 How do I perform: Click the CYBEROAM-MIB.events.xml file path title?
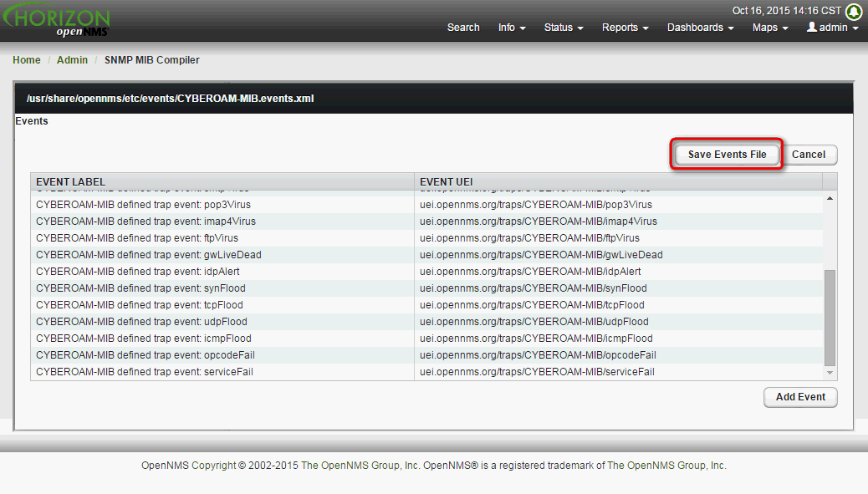point(170,99)
